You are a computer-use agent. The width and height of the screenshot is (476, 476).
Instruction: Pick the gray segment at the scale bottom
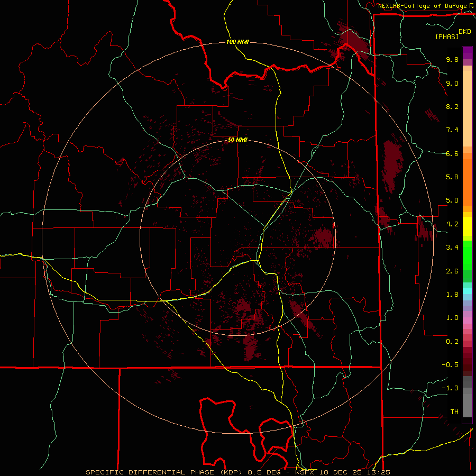[467, 406]
